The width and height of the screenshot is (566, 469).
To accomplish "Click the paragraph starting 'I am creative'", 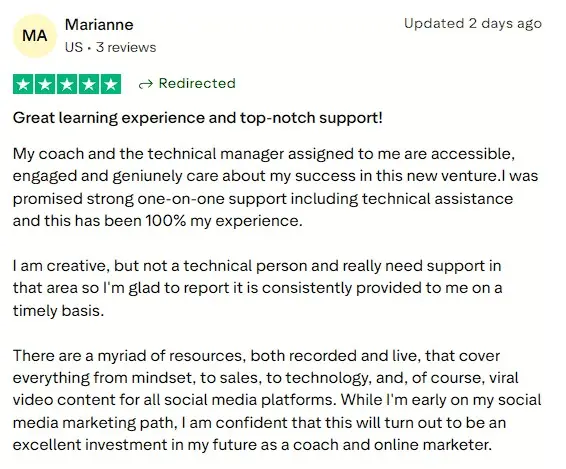I will click(257, 288).
